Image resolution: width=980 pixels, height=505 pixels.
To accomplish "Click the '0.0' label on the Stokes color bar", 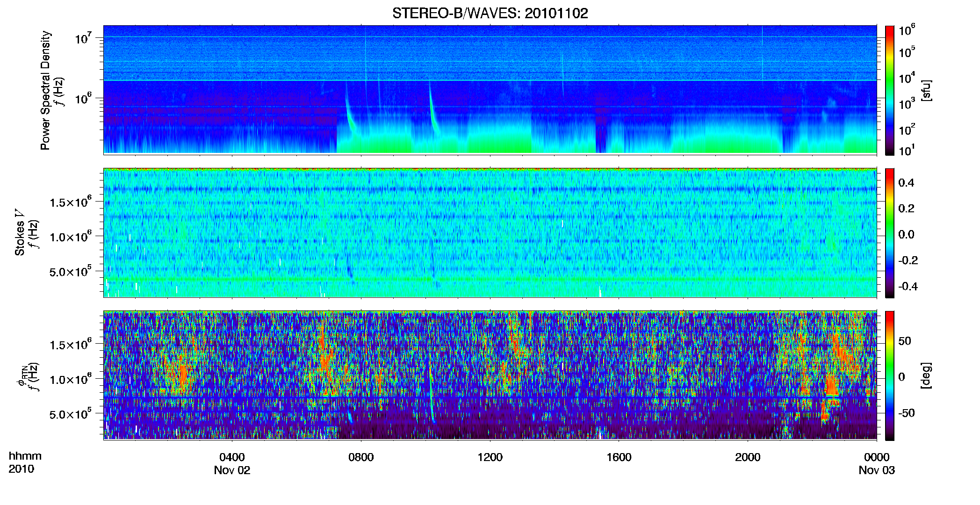I will [906, 234].
